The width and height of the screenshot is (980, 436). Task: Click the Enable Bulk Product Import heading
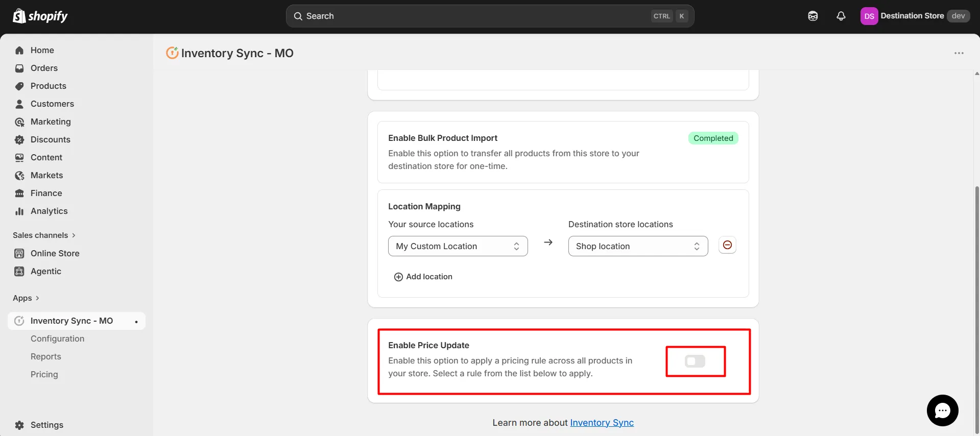pyautogui.click(x=443, y=138)
